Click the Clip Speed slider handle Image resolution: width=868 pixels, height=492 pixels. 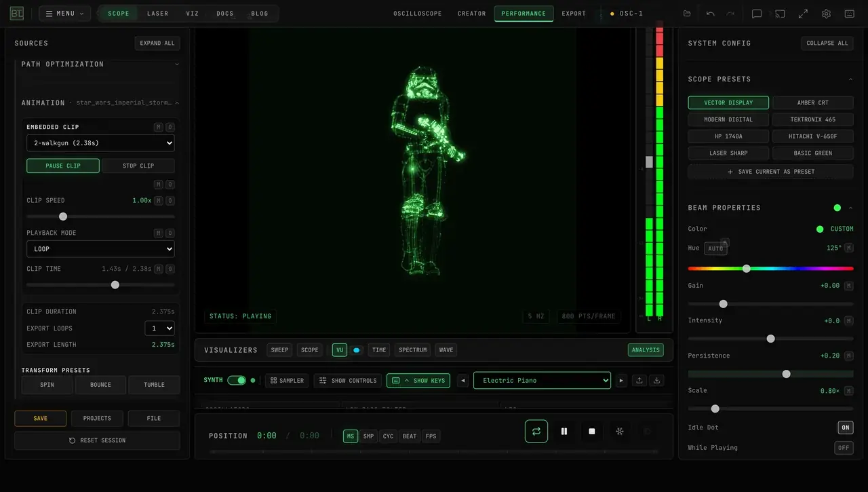pos(63,216)
